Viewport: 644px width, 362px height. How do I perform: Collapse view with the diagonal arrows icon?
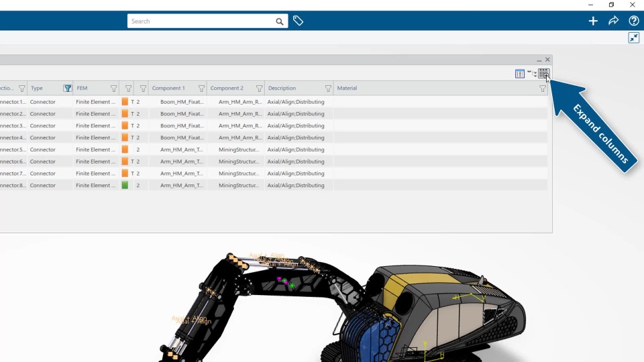[x=634, y=38]
